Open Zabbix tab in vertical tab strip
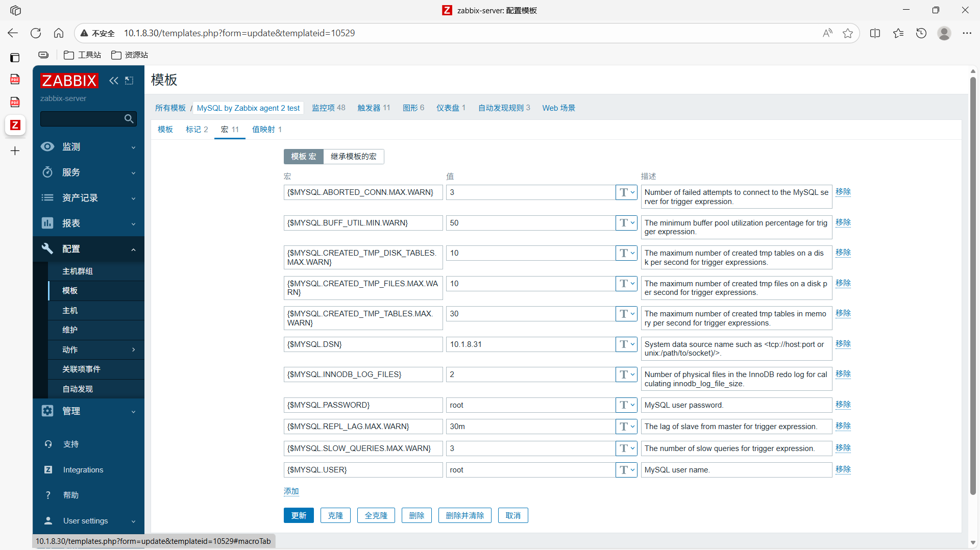 pyautogui.click(x=15, y=125)
